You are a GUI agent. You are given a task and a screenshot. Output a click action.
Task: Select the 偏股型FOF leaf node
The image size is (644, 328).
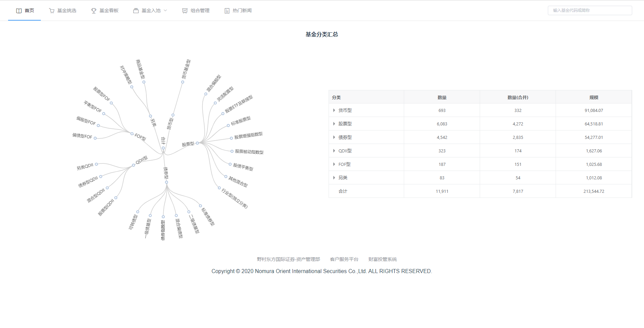pos(98,125)
